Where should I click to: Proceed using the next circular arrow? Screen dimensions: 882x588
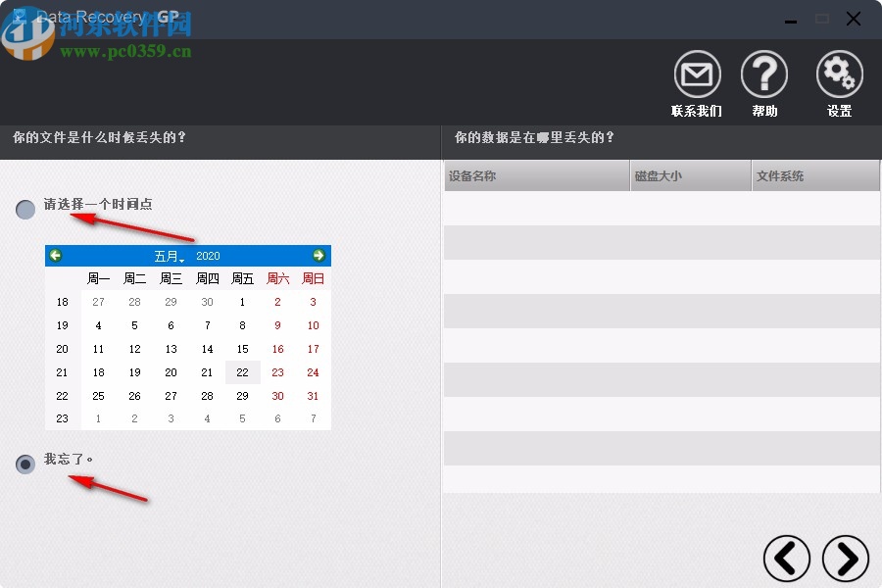tap(845, 558)
